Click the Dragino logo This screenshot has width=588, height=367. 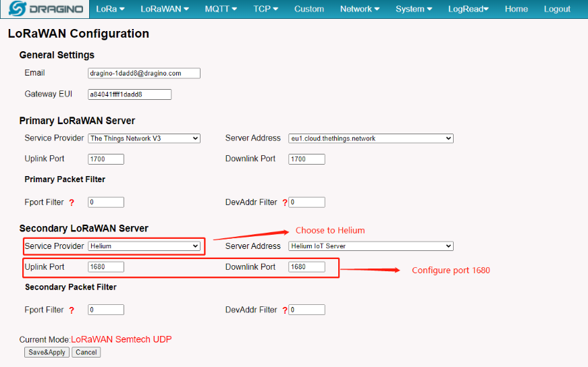click(x=45, y=9)
